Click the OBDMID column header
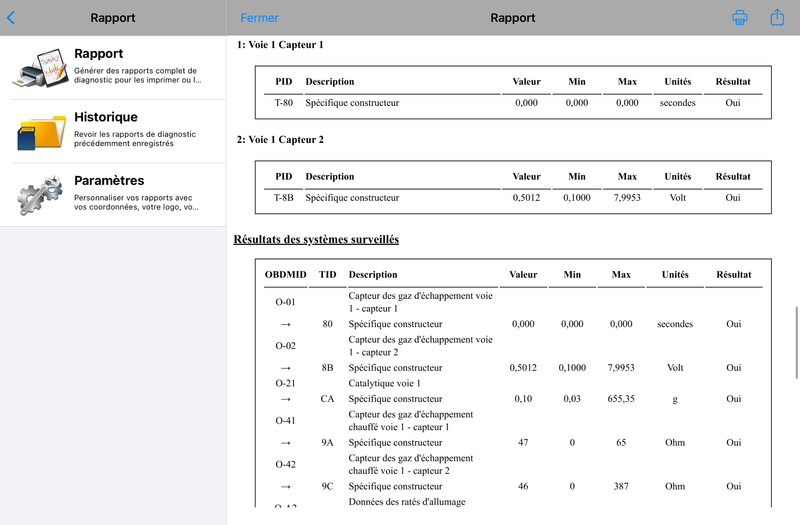The width and height of the screenshot is (800, 525). point(286,274)
